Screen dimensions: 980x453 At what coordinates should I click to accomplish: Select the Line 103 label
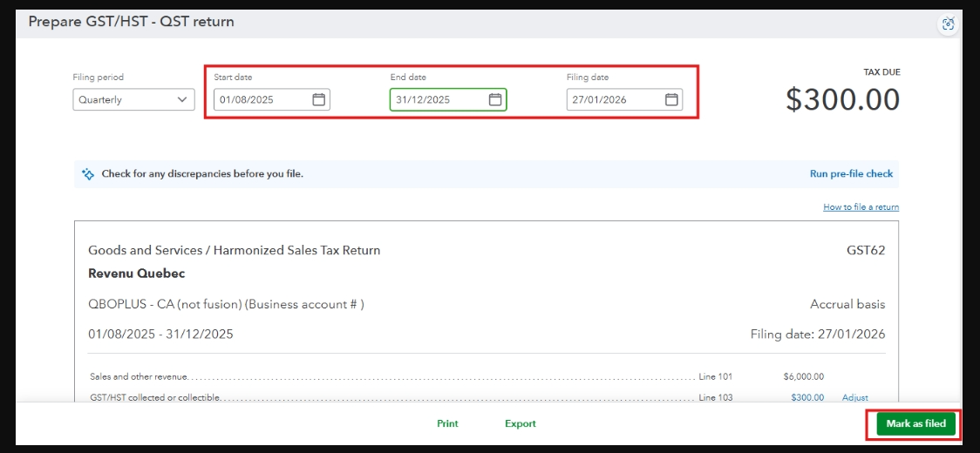pos(716,397)
